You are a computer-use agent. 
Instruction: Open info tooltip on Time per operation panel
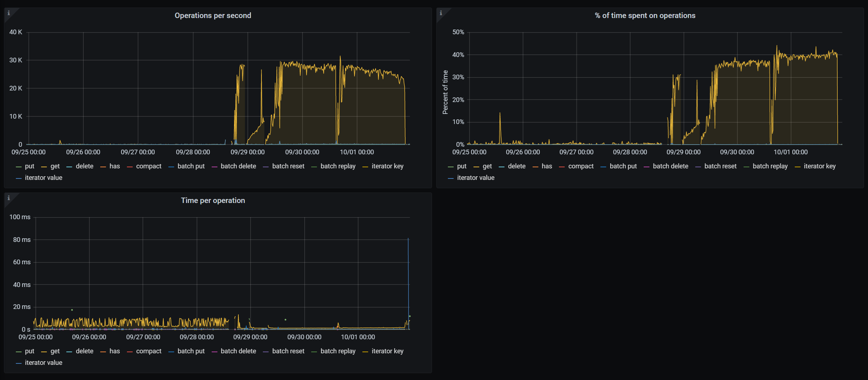coord(8,198)
